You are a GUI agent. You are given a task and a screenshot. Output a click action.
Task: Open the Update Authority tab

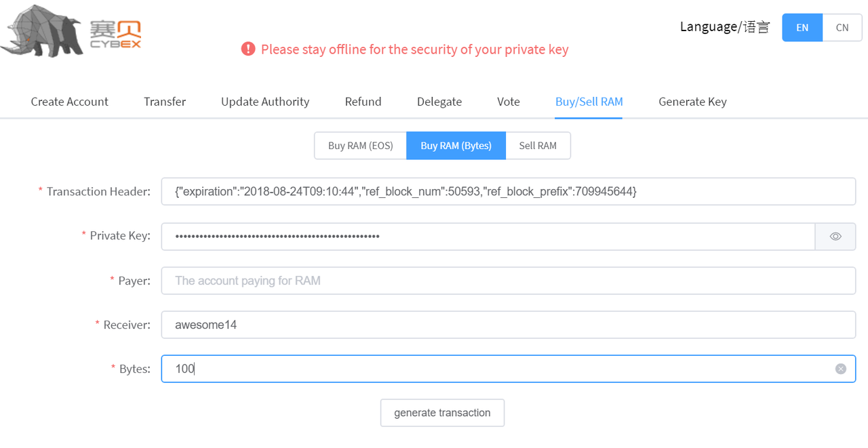(x=265, y=102)
